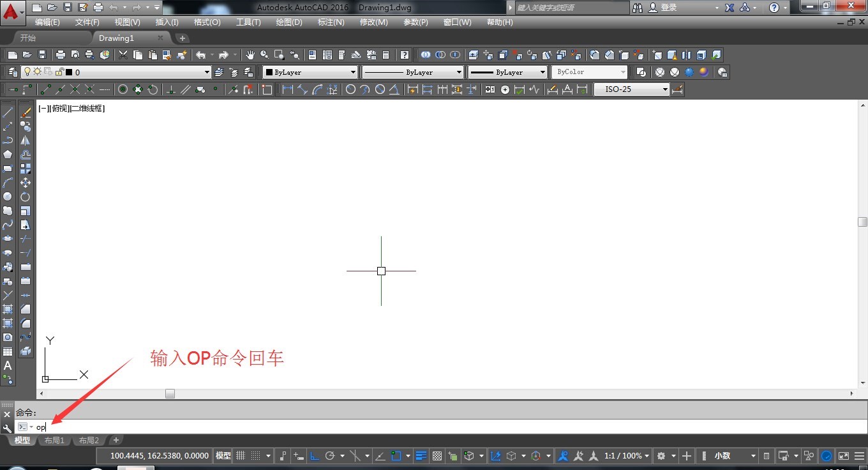Open the 格式(O) menu

207,22
